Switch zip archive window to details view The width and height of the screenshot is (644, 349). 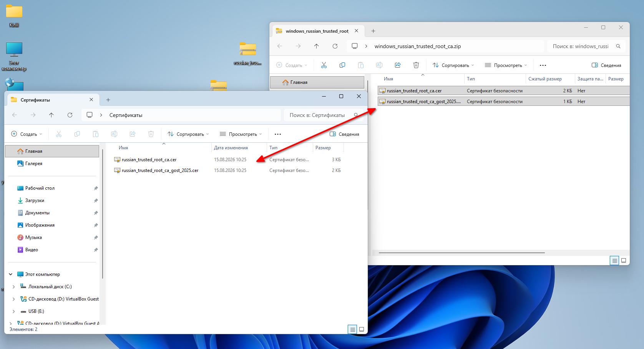[x=614, y=260]
